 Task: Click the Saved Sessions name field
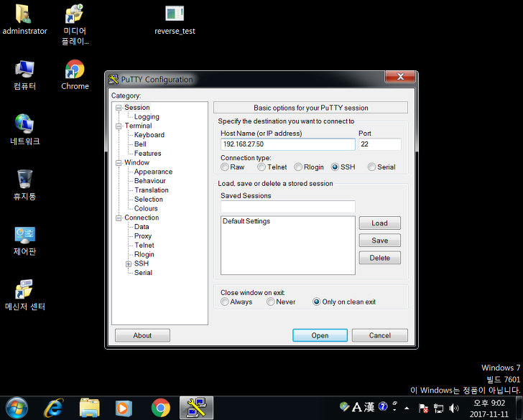[x=288, y=206]
